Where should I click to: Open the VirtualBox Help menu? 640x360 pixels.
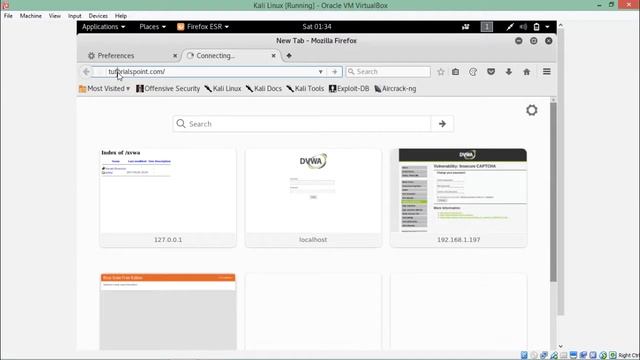tap(121, 16)
